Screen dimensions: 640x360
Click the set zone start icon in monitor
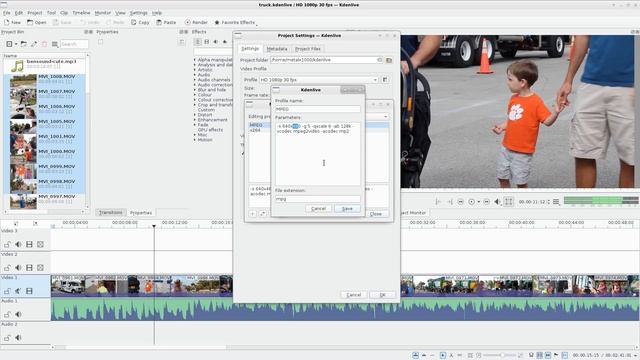click(x=438, y=202)
